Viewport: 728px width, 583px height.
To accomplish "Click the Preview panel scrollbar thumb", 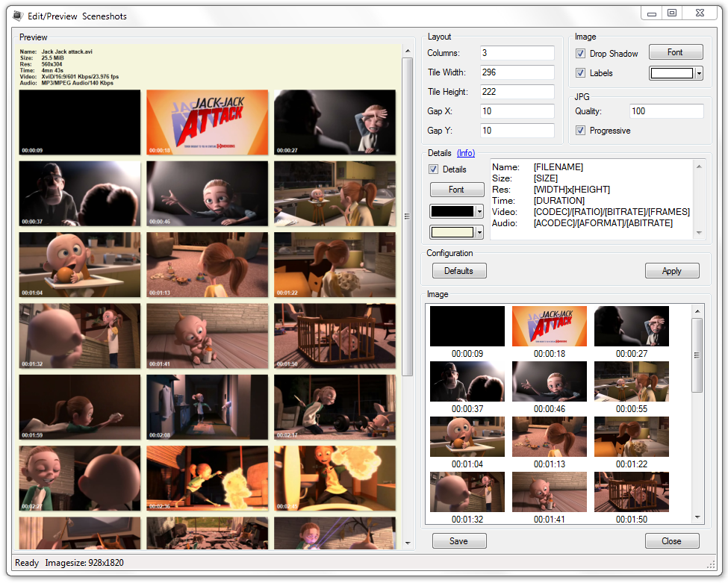I will [x=407, y=216].
